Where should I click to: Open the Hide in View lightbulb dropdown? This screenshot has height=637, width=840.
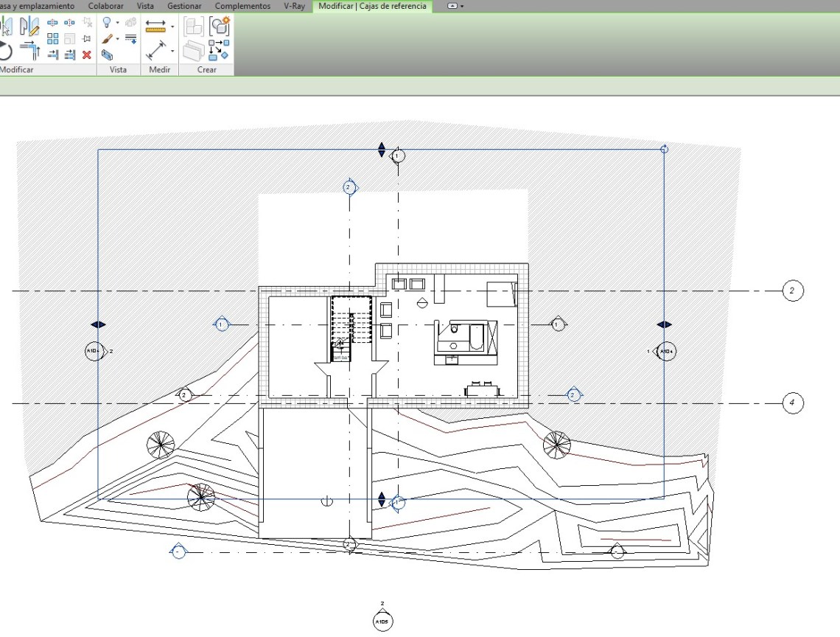pos(116,23)
